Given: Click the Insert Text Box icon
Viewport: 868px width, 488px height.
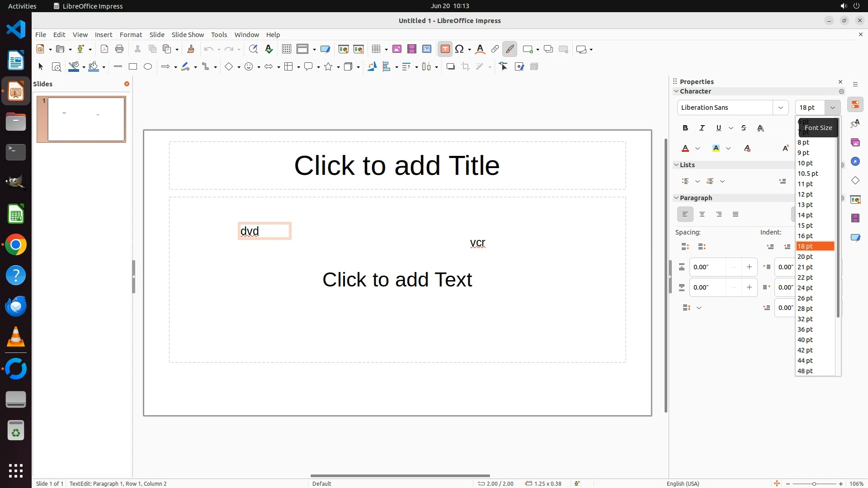Looking at the screenshot, I should click(445, 49).
